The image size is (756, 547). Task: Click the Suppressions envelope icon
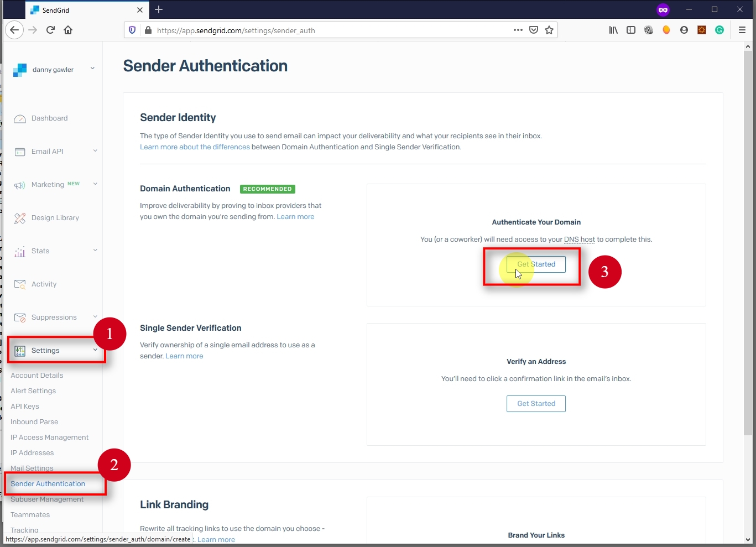point(19,317)
